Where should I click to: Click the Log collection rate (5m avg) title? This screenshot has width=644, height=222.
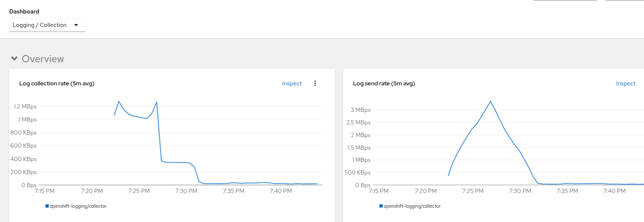tap(57, 84)
